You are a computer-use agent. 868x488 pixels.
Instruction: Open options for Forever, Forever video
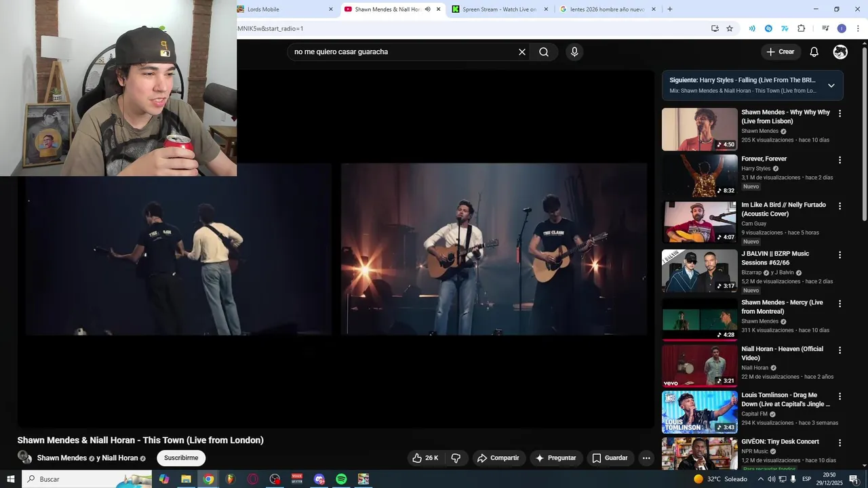point(840,161)
